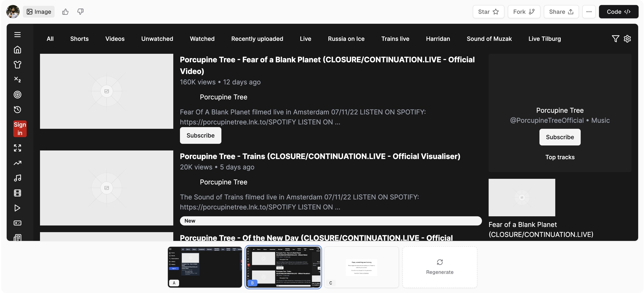Open the film strip Movies icon
Viewport: 644px width, 293px height.
pos(17,193)
